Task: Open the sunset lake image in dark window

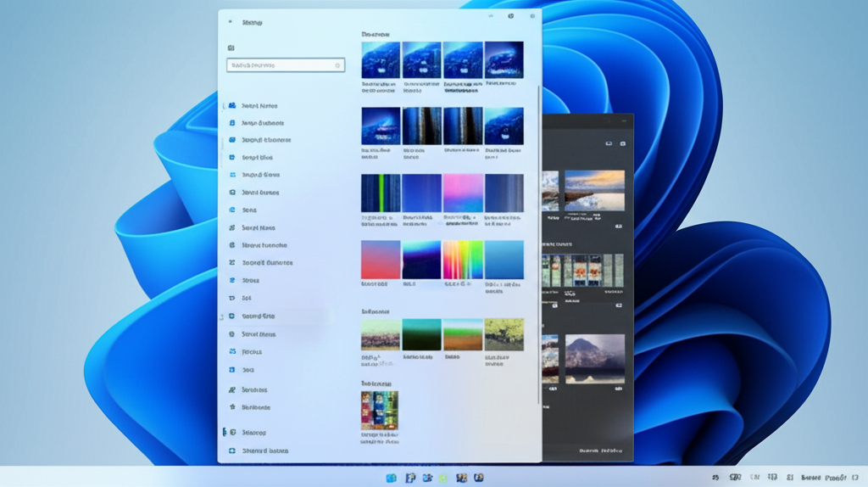Action: [x=594, y=190]
